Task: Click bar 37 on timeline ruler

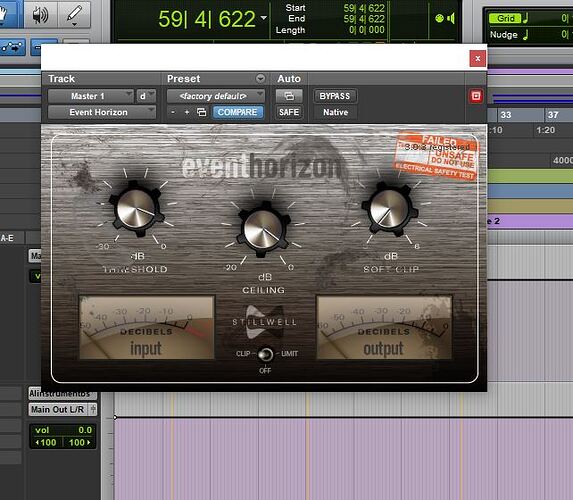Action: click(x=553, y=115)
